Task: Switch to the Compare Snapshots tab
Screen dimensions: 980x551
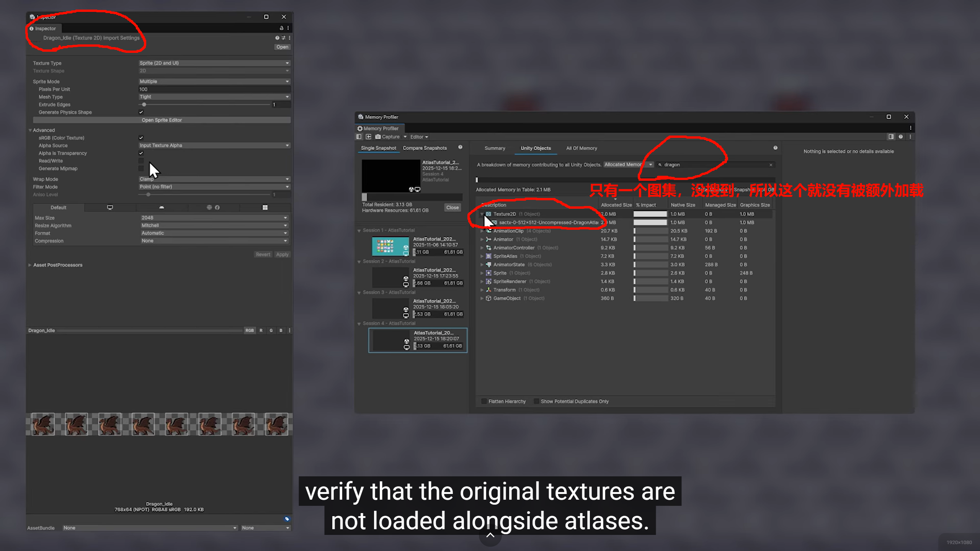Action: (x=425, y=148)
